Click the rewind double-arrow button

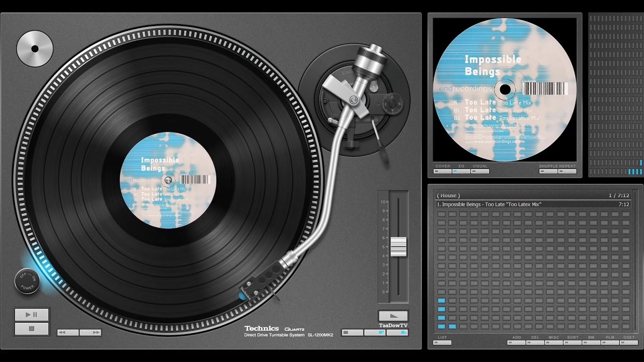click(x=68, y=332)
